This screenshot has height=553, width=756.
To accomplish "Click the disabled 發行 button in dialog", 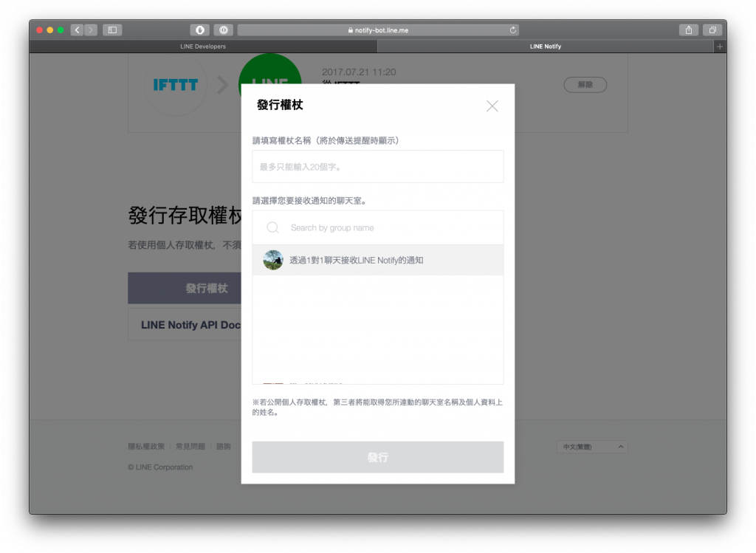I will 377,457.
